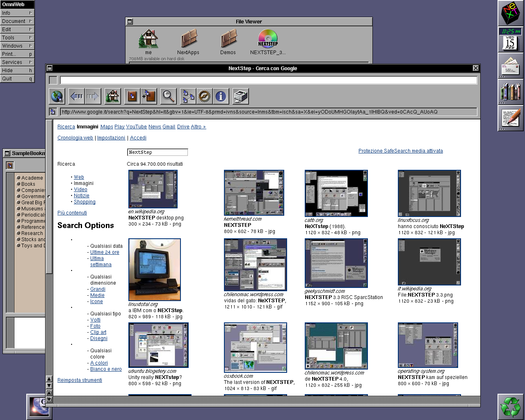Open the Document submenu
The height and width of the screenshot is (420, 525).
17,21
